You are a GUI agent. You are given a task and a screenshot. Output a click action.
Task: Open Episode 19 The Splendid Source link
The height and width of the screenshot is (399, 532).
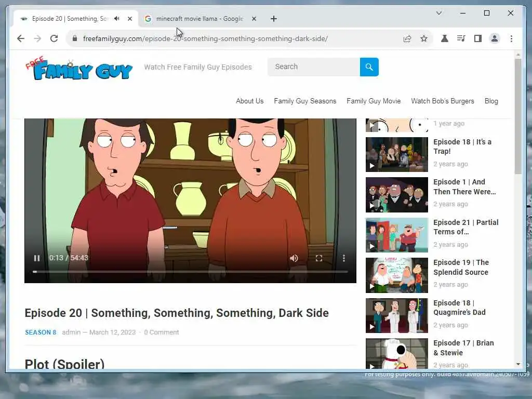tap(461, 268)
